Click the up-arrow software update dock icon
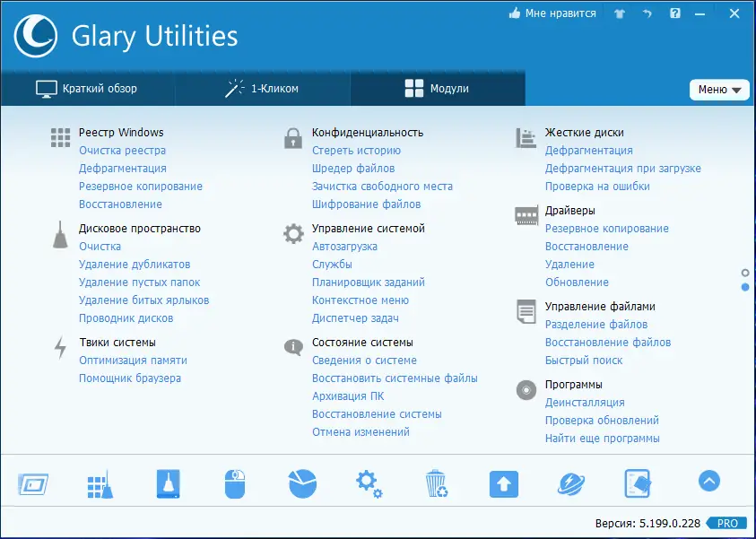This screenshot has height=539, width=756. [504, 484]
